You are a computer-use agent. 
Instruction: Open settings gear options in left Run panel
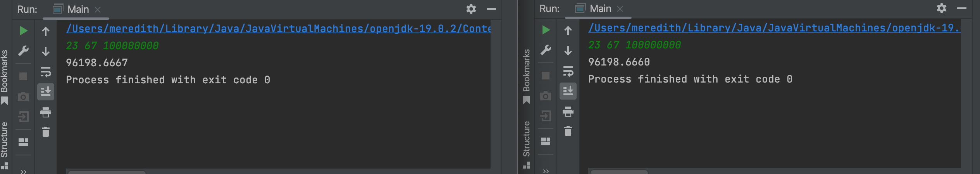(x=471, y=9)
